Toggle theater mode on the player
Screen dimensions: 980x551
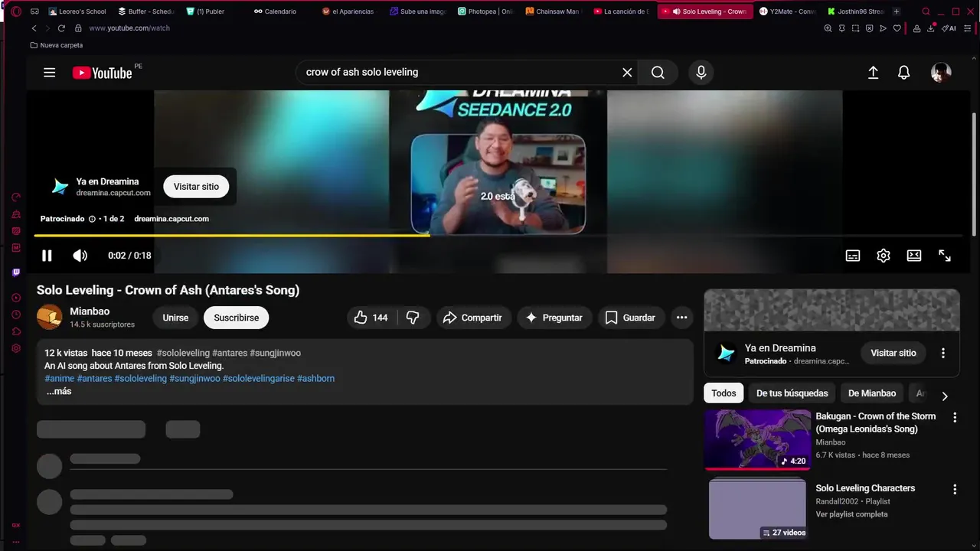click(x=914, y=256)
